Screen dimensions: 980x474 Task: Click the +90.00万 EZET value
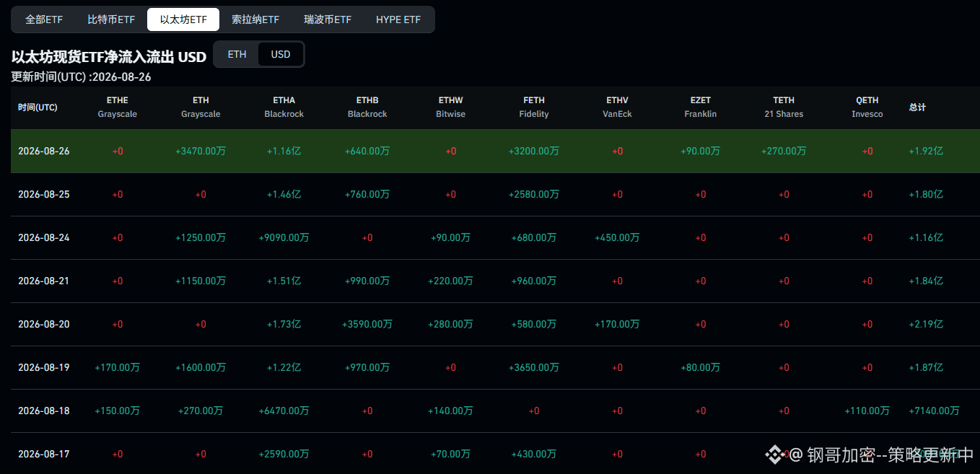tap(701, 151)
